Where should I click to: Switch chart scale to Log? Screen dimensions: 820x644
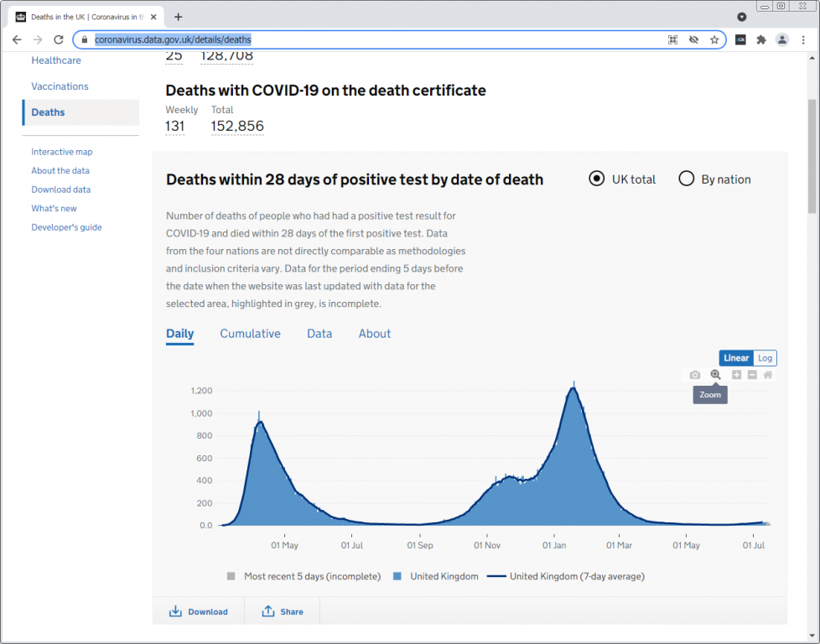(x=765, y=358)
